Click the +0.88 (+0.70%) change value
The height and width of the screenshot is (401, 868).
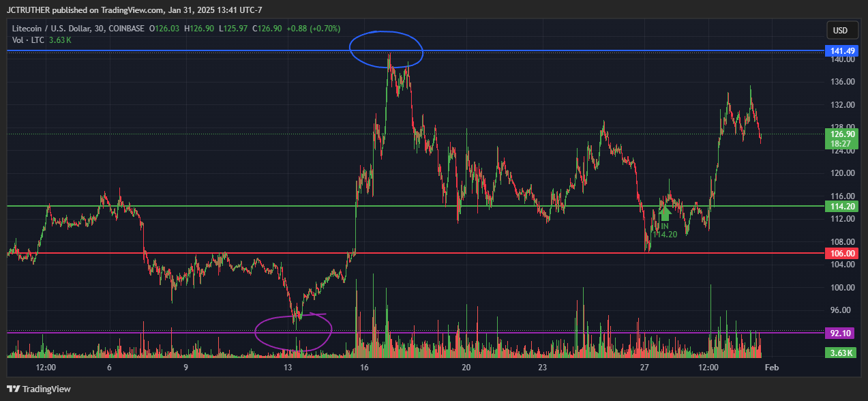point(314,29)
